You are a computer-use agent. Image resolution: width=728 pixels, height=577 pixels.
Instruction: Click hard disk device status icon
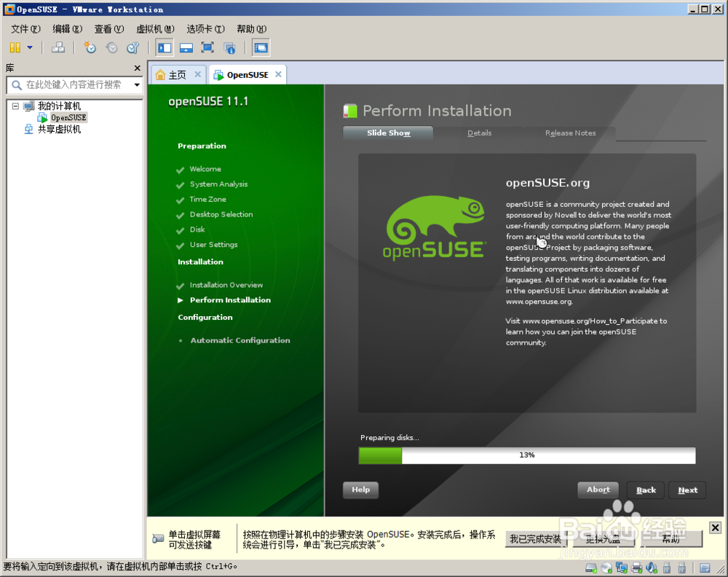coord(591,568)
